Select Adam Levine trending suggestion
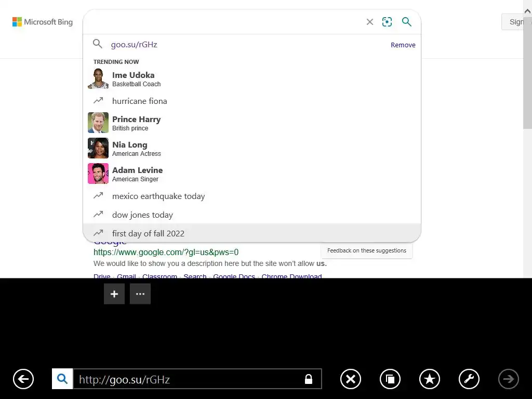 [x=252, y=174]
